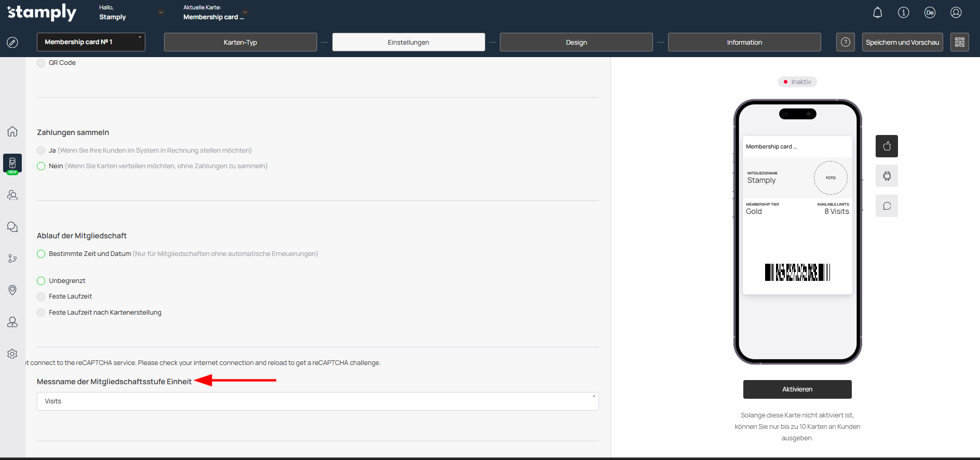980x460 pixels.
Task: Select the Feste Laufzeit option
Action: tap(41, 296)
